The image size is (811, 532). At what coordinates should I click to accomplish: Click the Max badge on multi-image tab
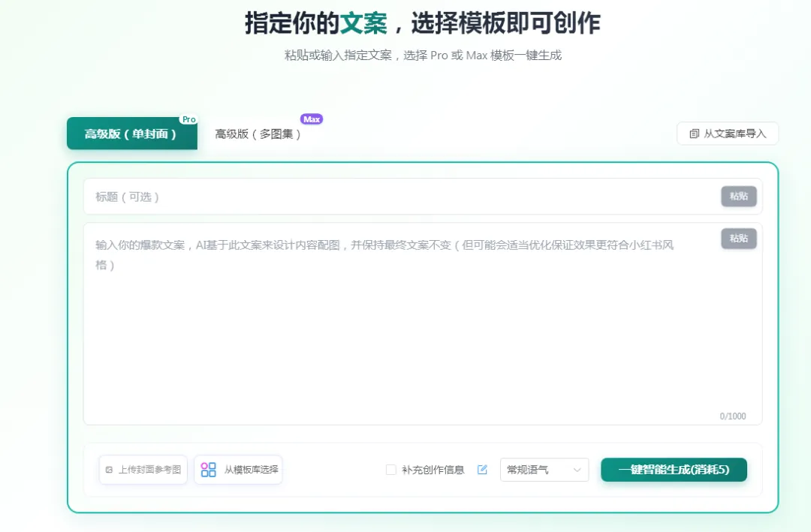(x=312, y=119)
